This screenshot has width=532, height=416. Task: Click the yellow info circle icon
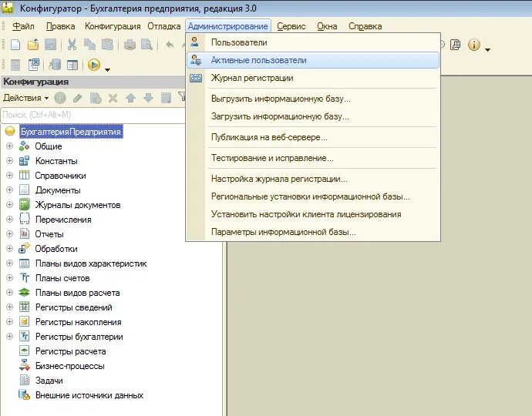[474, 45]
